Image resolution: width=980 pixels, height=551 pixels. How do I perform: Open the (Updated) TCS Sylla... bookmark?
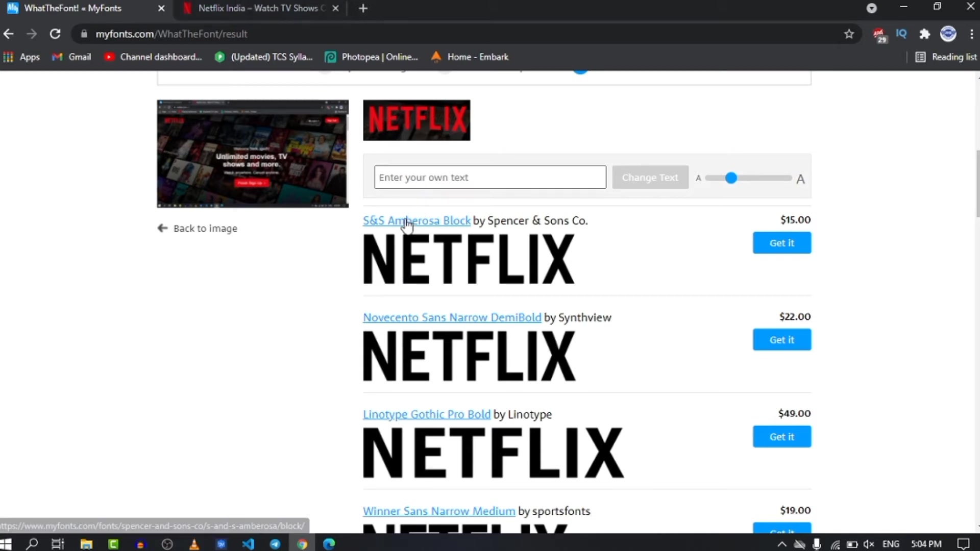click(x=264, y=57)
